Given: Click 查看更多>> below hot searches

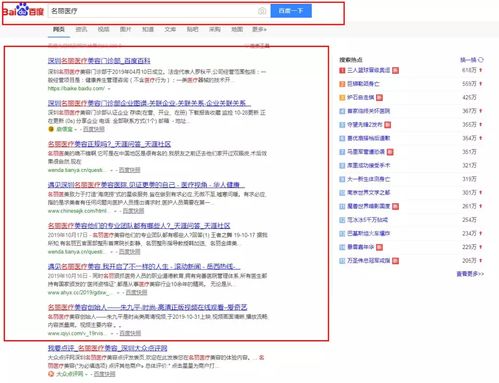Looking at the screenshot, I should point(470,274).
